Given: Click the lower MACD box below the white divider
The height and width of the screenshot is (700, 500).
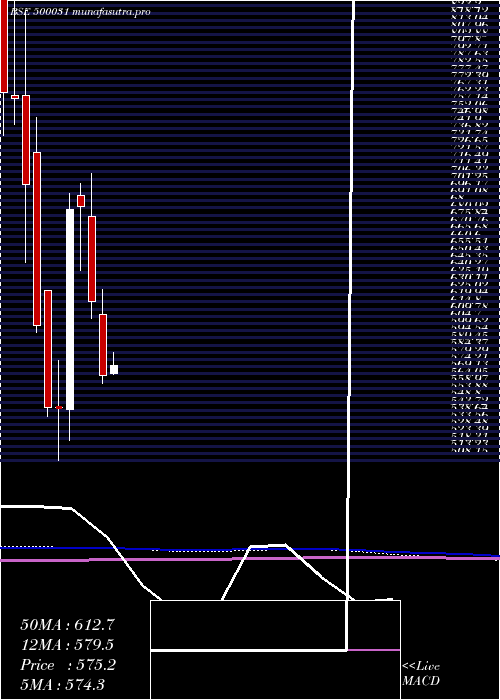Looking at the screenshot, I should coord(275,675).
